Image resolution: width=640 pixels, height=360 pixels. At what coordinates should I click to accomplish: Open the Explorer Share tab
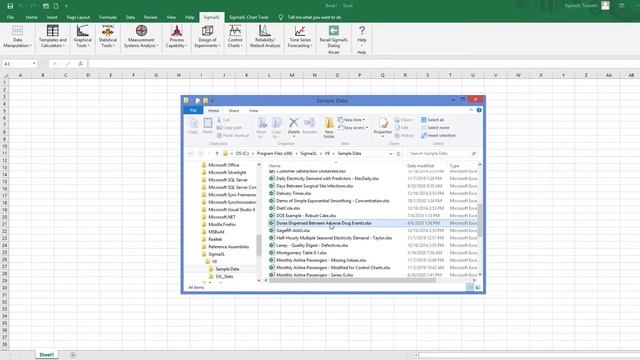pyautogui.click(x=234, y=111)
